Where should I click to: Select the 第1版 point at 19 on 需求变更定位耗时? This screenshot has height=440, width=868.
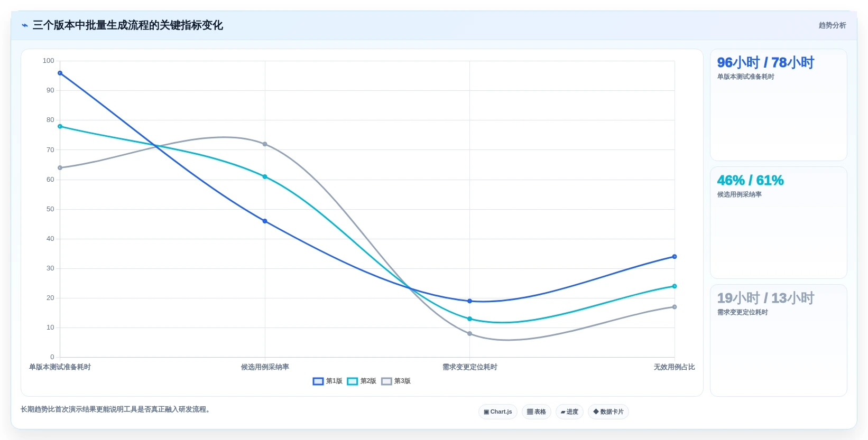pyautogui.click(x=469, y=301)
